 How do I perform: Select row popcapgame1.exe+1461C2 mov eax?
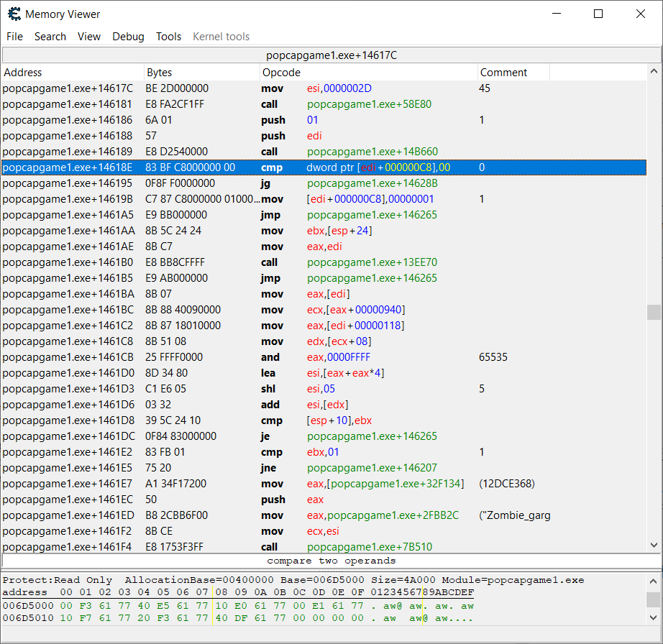(324, 326)
